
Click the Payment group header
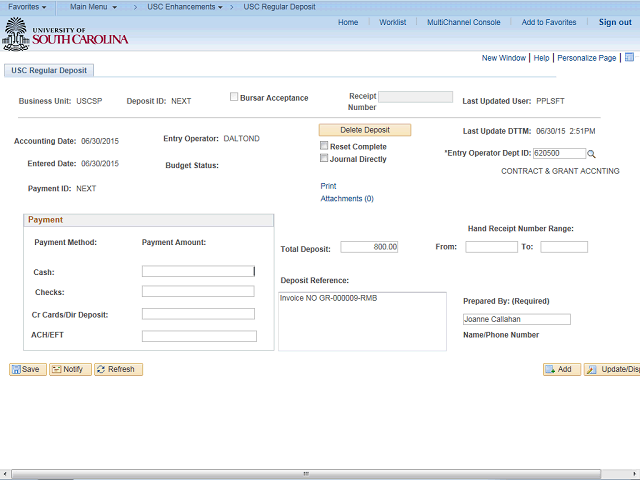click(x=149, y=220)
